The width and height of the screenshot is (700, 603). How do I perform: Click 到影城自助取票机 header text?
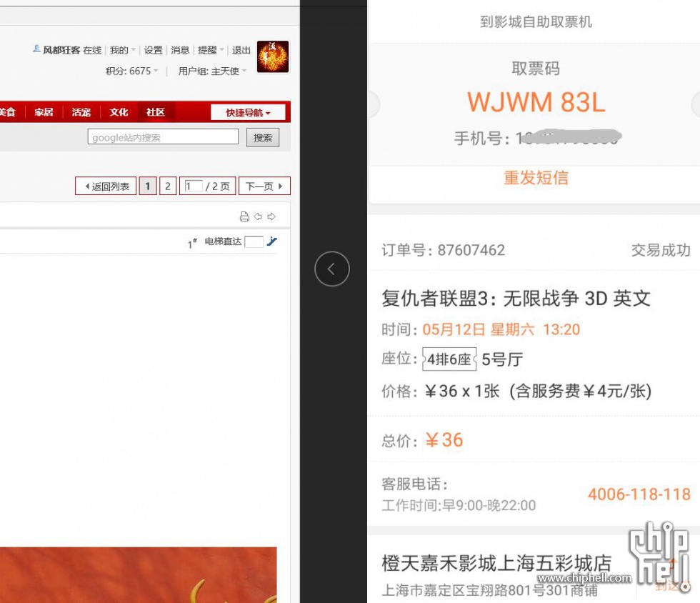536,21
